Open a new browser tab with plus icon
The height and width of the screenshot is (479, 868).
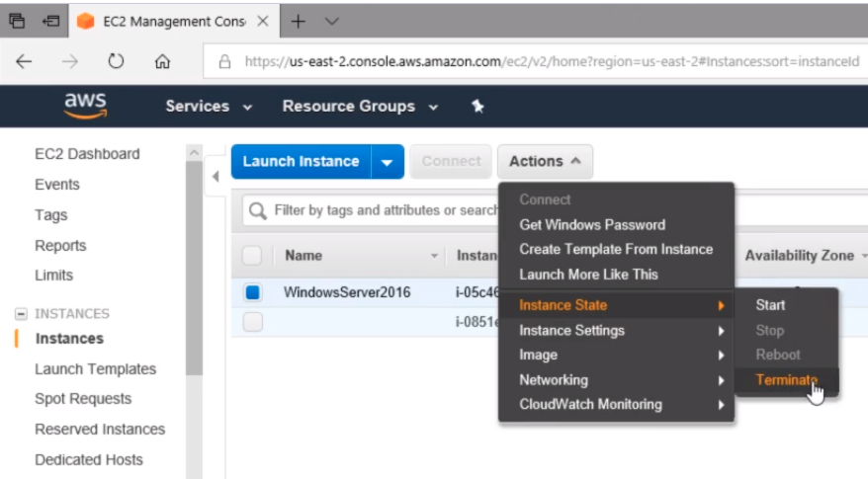298,21
